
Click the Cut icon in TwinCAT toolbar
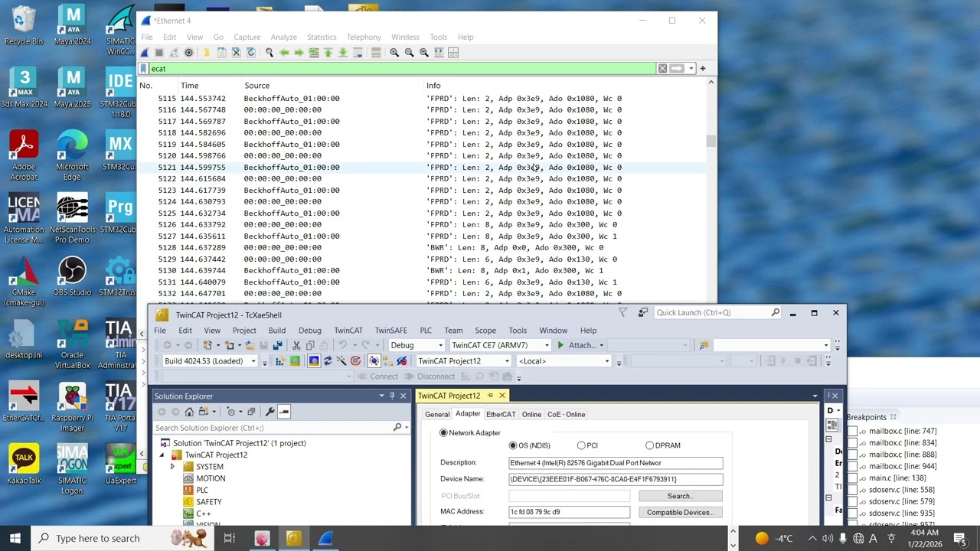(296, 345)
